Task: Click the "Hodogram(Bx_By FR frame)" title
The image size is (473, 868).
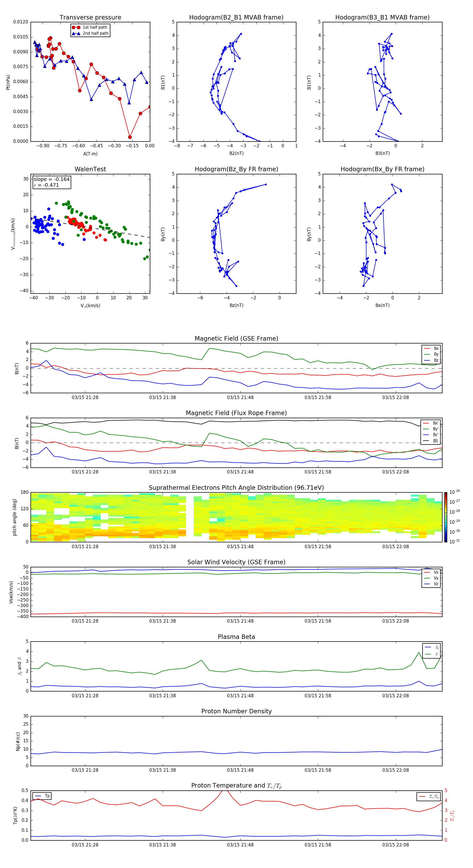Action: pyautogui.click(x=382, y=169)
